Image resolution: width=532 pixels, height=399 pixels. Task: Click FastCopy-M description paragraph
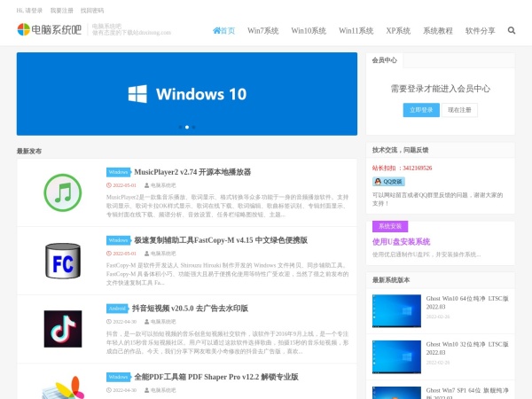(228, 274)
